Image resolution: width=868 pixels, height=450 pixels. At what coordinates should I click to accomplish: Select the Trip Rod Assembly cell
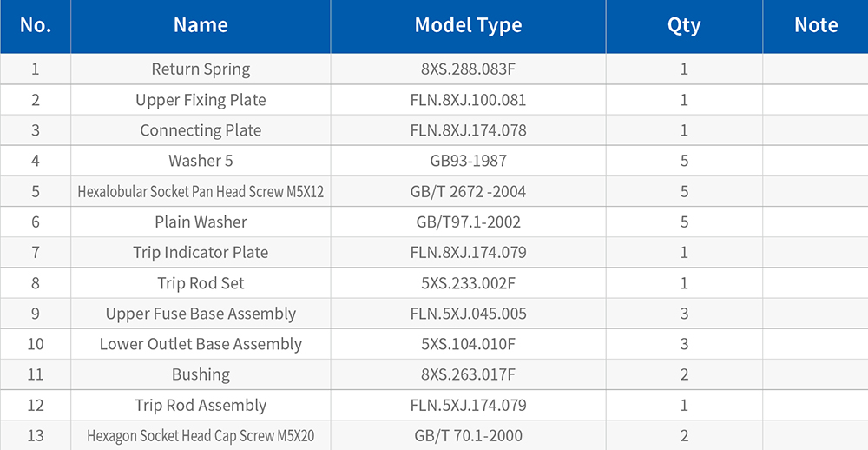pos(201,405)
